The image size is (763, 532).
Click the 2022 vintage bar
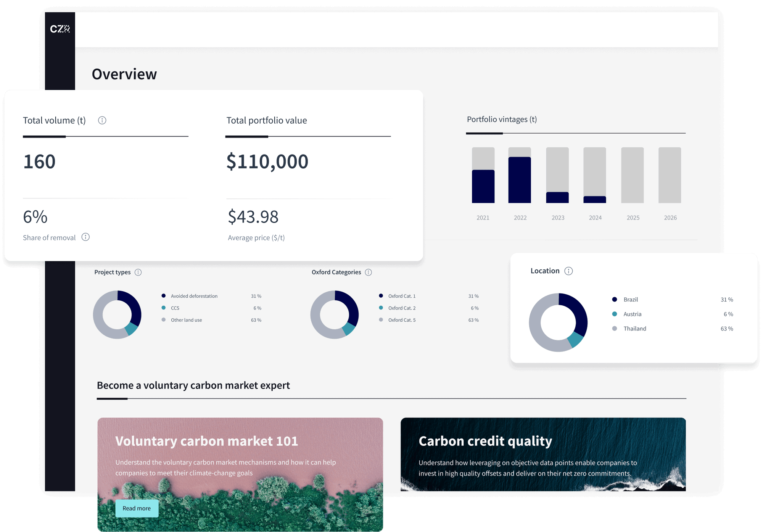pyautogui.click(x=520, y=179)
